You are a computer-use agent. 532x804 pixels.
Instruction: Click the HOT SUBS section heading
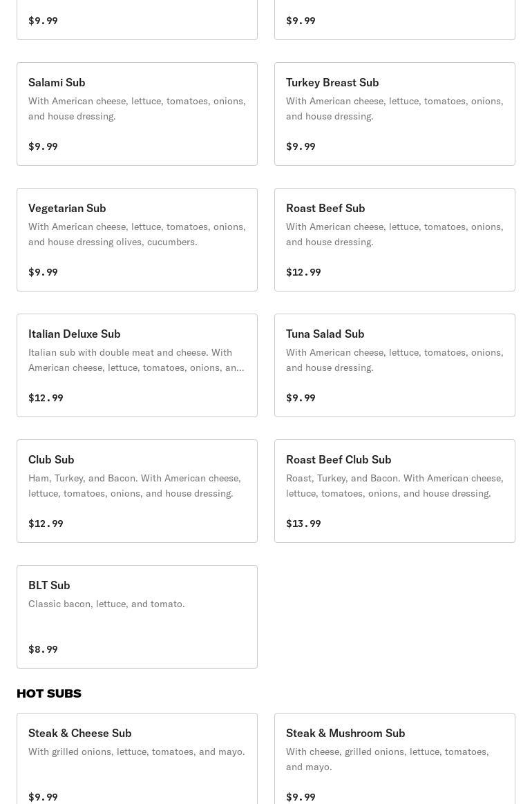pos(49,693)
